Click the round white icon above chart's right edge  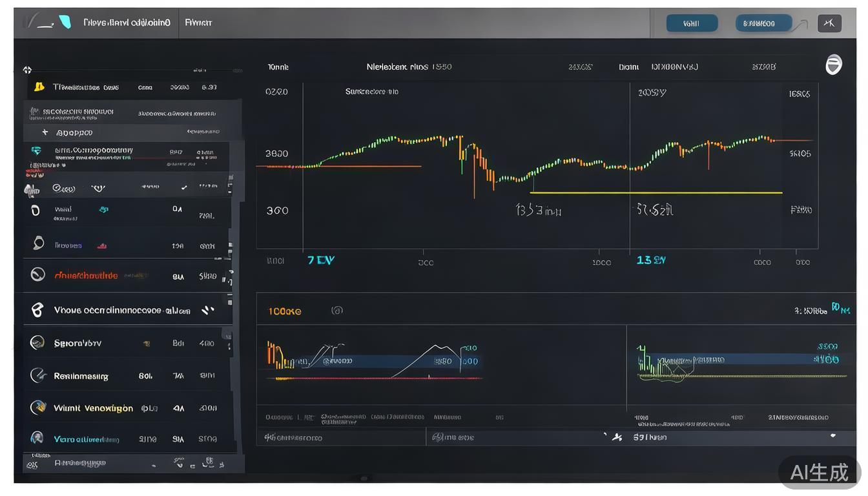(x=834, y=65)
